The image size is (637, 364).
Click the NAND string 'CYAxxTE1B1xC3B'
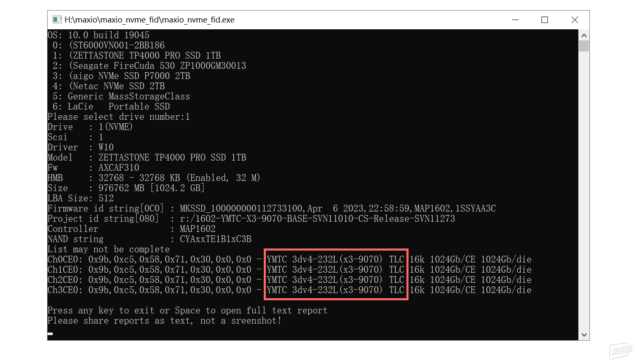(x=216, y=239)
